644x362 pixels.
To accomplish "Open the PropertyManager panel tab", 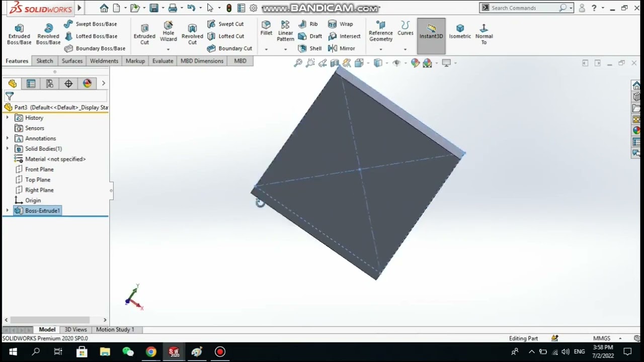I will pyautogui.click(x=31, y=83).
